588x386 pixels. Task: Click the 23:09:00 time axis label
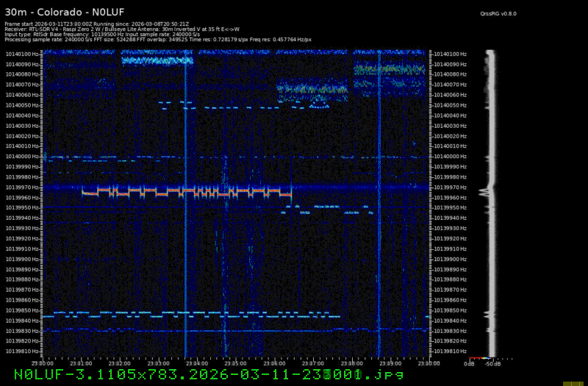coord(390,363)
